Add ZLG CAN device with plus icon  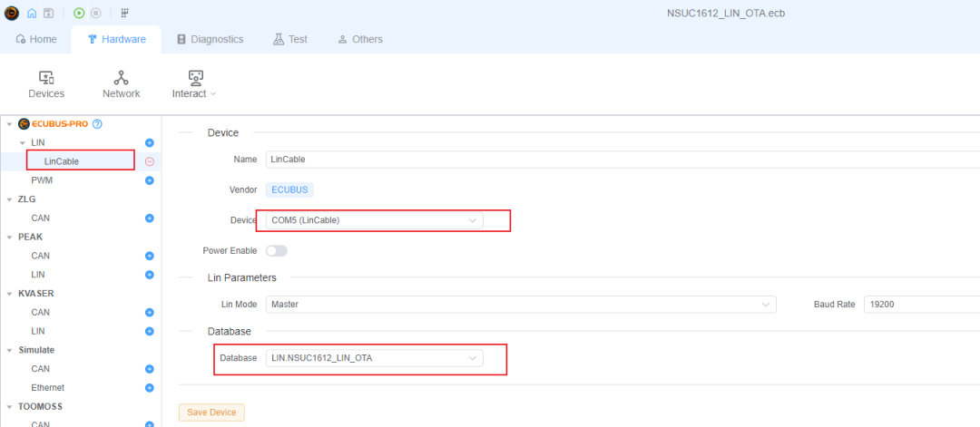pos(150,218)
